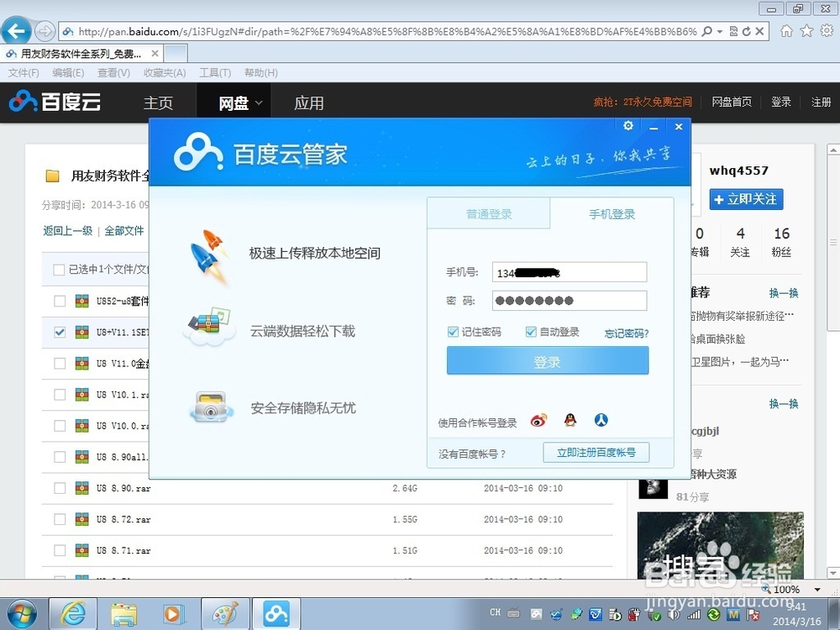
Task: Open 应用 in Baidu Cloud navigation
Action: [x=308, y=102]
